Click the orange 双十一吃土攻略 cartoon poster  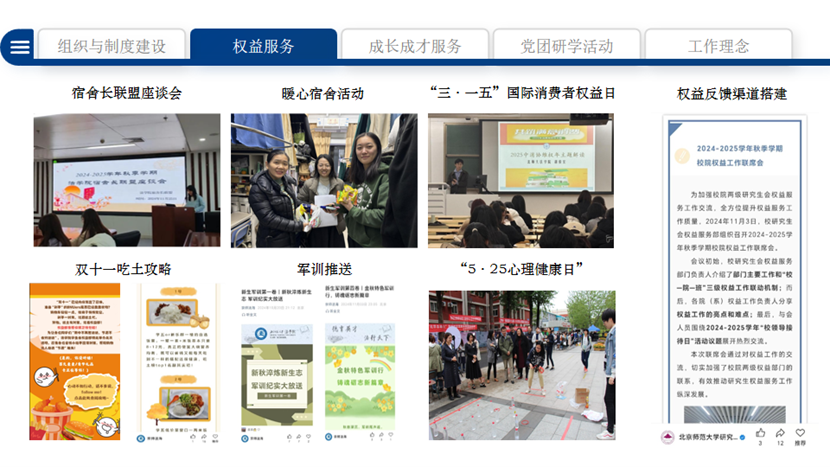pyautogui.click(x=75, y=362)
